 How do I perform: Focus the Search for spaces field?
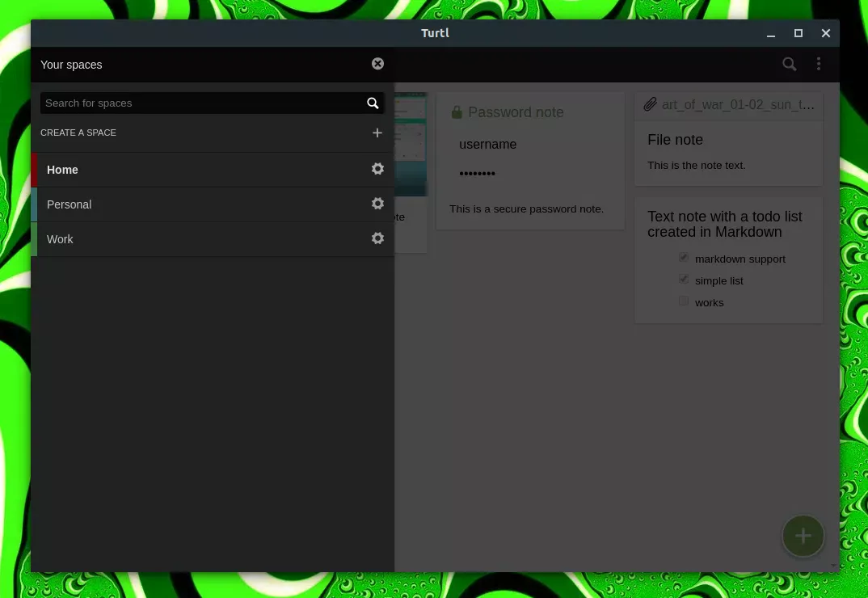pyautogui.click(x=198, y=103)
